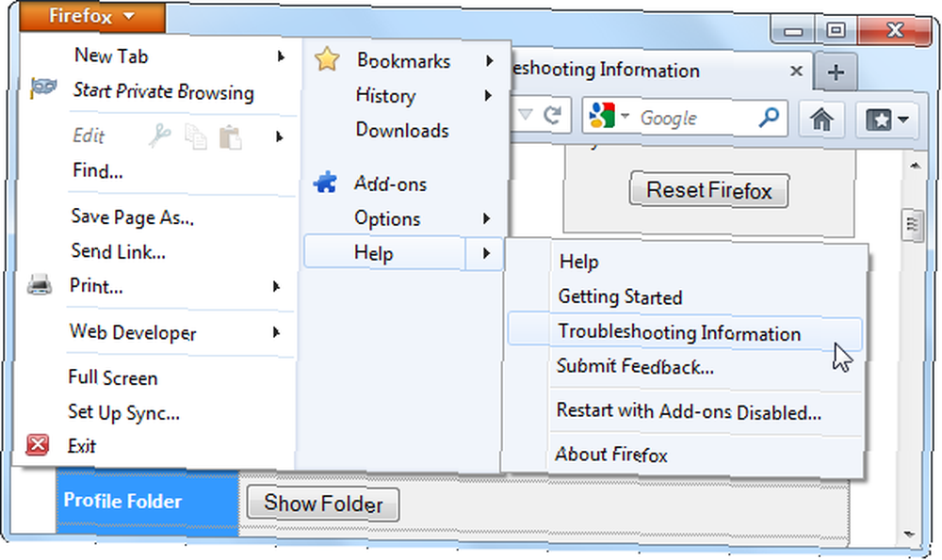Click the search magnifier icon

(769, 118)
